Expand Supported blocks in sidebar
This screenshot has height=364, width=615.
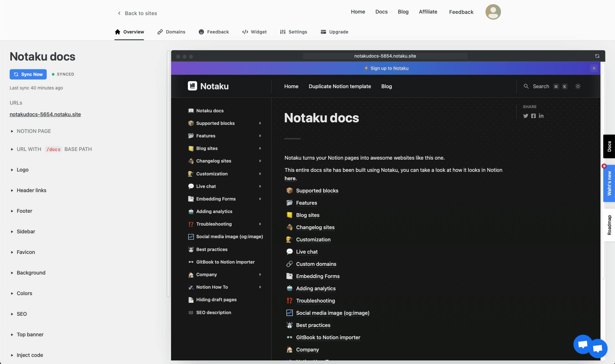pos(260,123)
